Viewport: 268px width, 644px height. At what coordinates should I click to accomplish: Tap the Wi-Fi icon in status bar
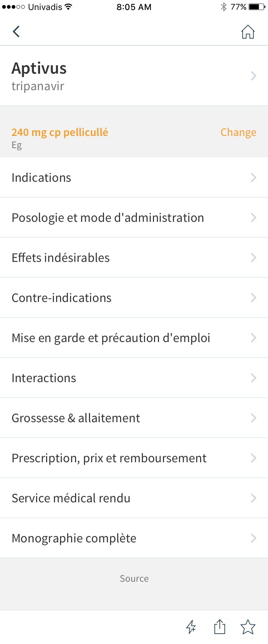coord(68,6)
